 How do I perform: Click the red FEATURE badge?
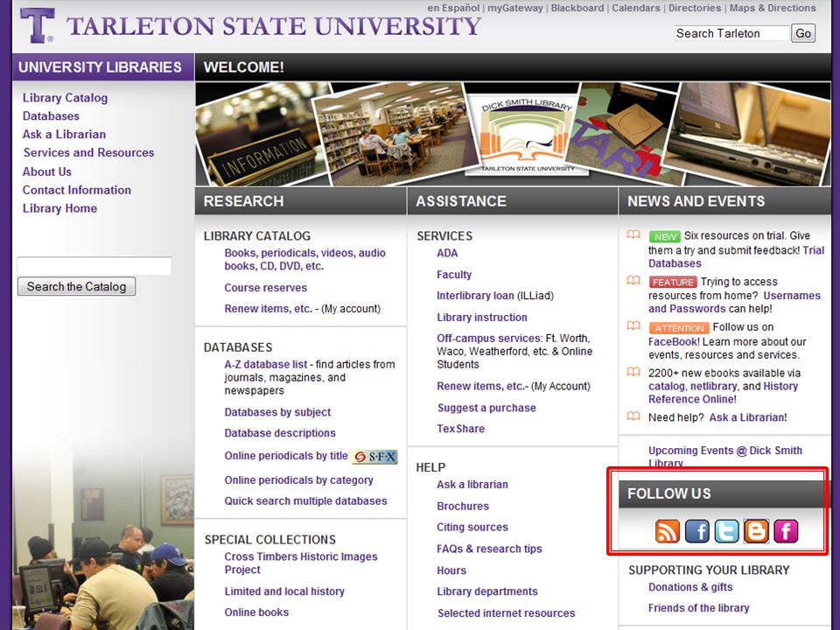click(x=673, y=282)
